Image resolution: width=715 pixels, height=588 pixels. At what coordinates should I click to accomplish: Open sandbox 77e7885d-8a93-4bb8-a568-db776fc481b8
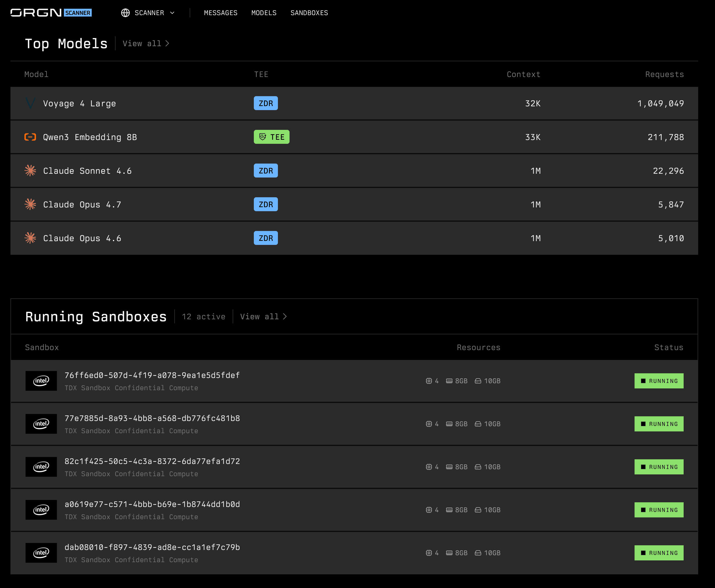pos(152,418)
